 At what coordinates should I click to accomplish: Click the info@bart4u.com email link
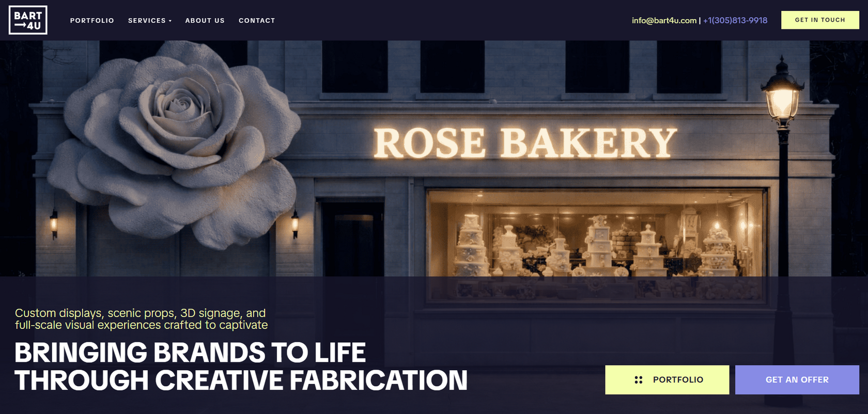coord(664,21)
